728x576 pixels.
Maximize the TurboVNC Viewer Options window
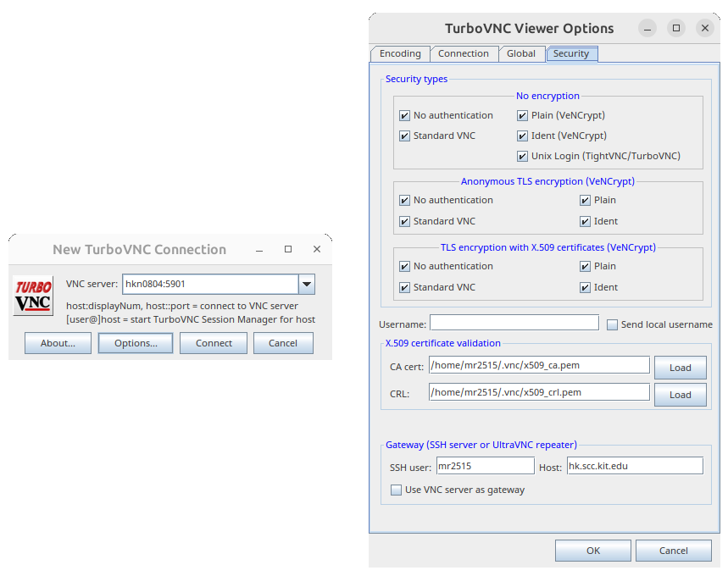tap(676, 28)
